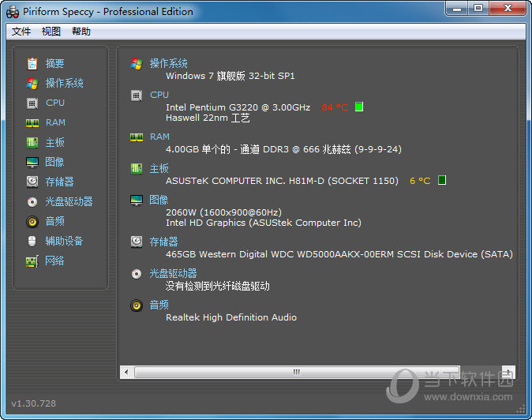Select the 操作系统 Windows flag icon in sidebar
Screen dimensions: 532x420
click(x=32, y=83)
